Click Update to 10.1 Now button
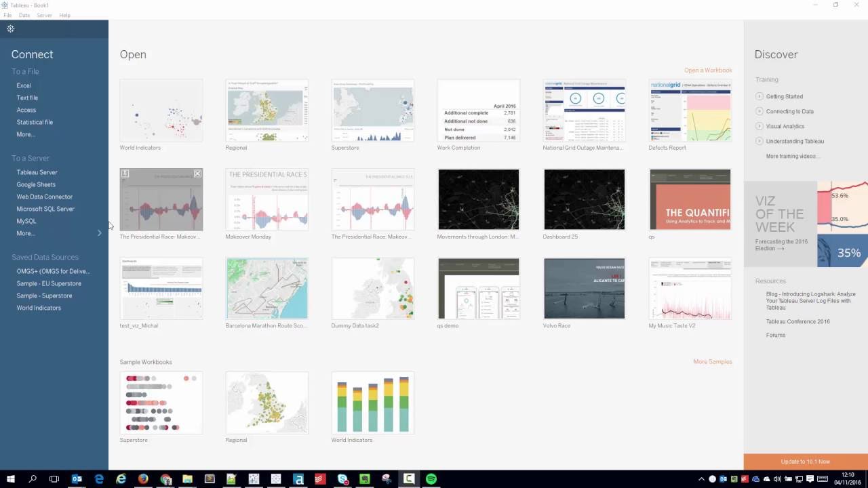 (806, 462)
